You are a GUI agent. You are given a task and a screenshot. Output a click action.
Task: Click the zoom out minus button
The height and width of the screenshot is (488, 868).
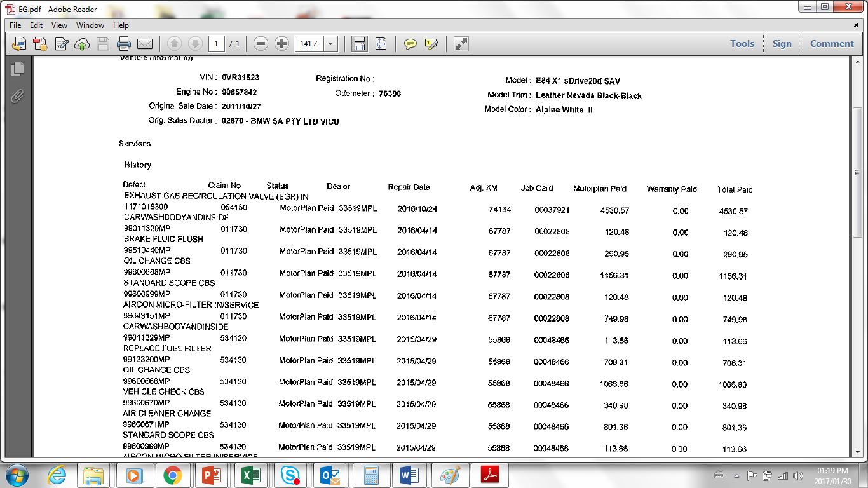pyautogui.click(x=261, y=44)
